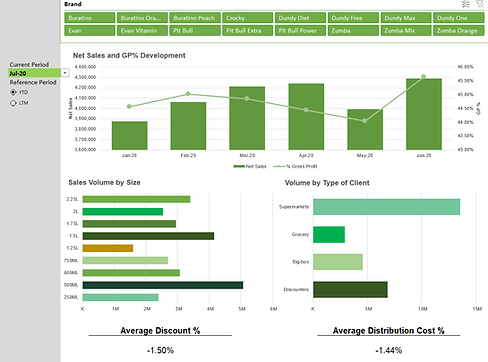Click the Big-box client bar
The width and height of the screenshot is (488, 362).
click(x=338, y=262)
